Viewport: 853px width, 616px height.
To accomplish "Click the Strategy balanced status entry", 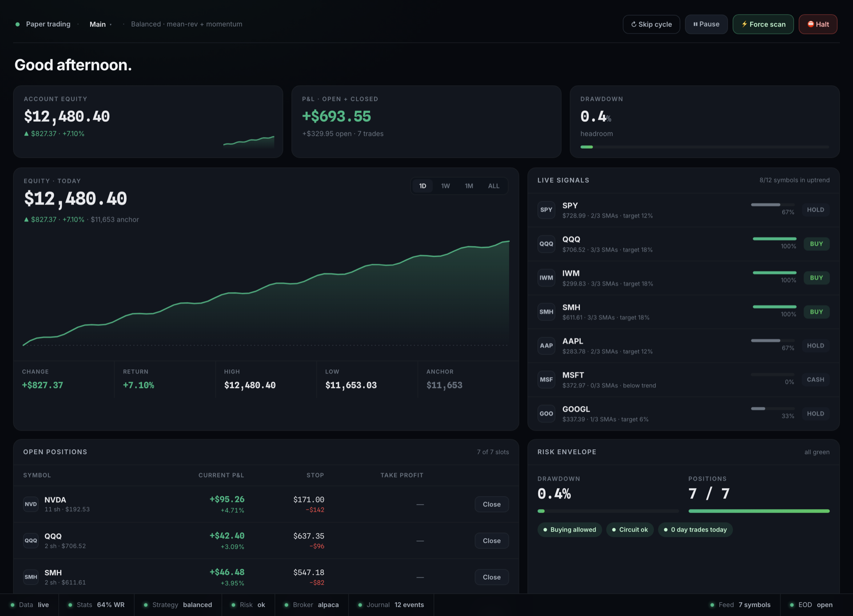I will 177,605.
